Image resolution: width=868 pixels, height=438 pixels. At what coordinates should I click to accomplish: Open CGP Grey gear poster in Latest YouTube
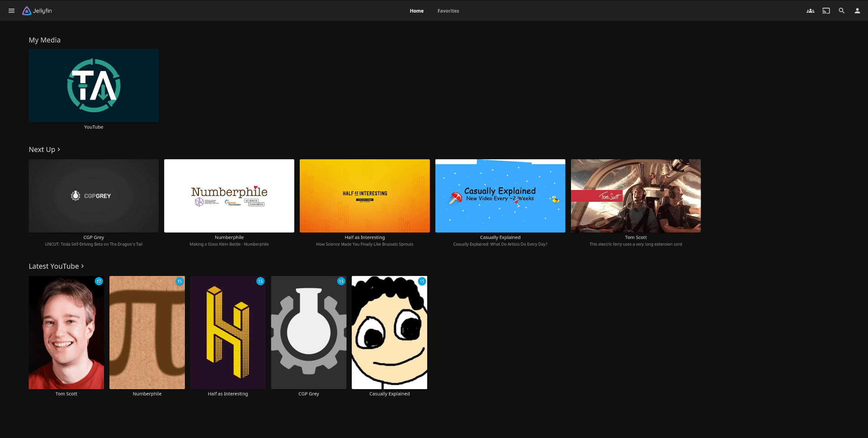pos(309,333)
